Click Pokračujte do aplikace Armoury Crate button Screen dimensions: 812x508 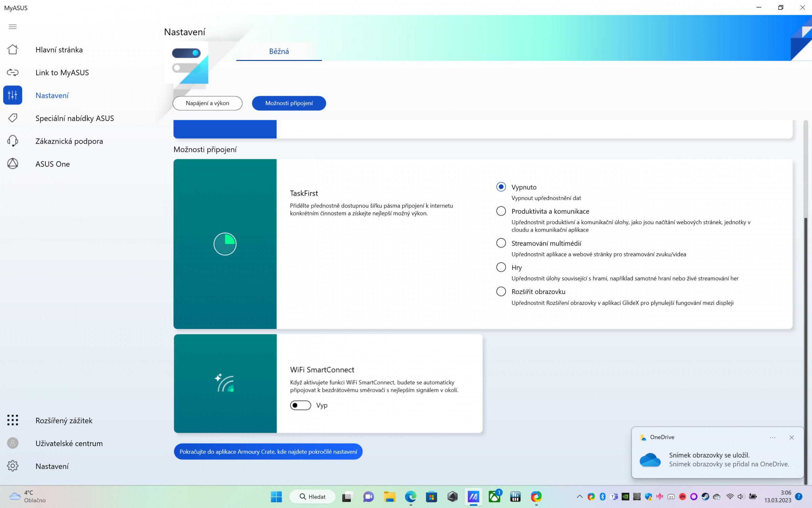coord(268,451)
